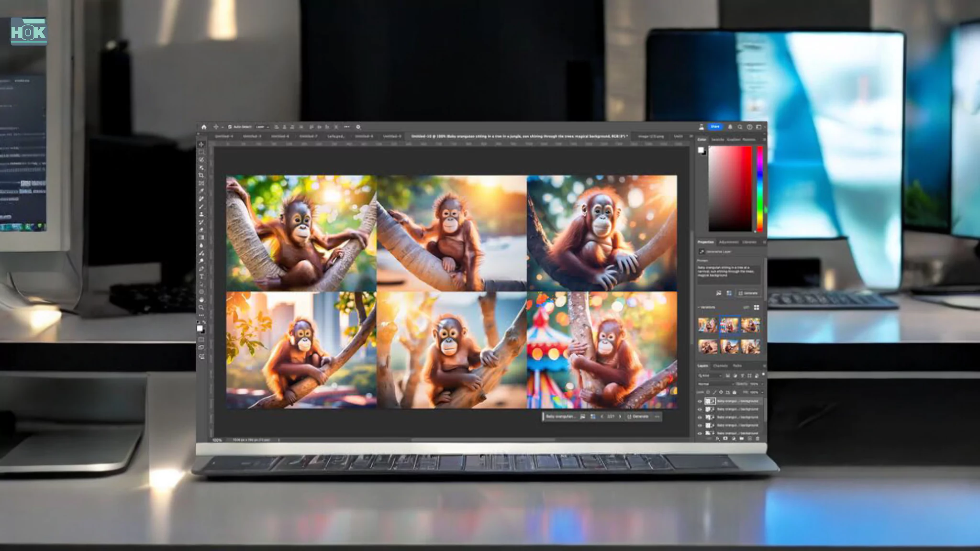Hide the top selected generative layer
This screenshot has width=980, height=551.
pyautogui.click(x=700, y=401)
